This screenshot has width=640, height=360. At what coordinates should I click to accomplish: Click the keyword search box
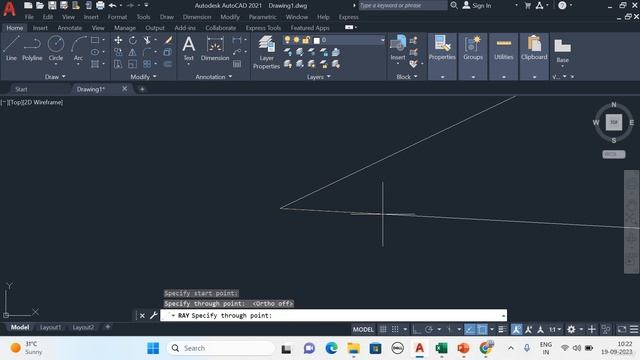tap(403, 5)
